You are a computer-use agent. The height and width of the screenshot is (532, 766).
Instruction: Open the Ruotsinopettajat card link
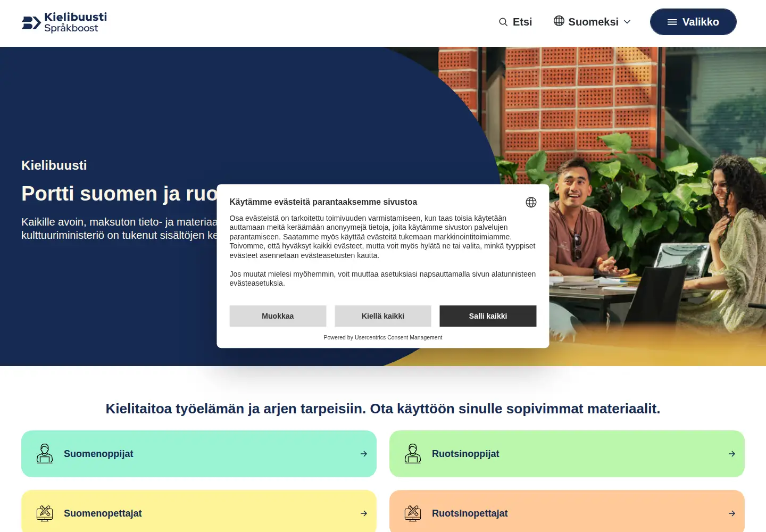[x=567, y=511]
